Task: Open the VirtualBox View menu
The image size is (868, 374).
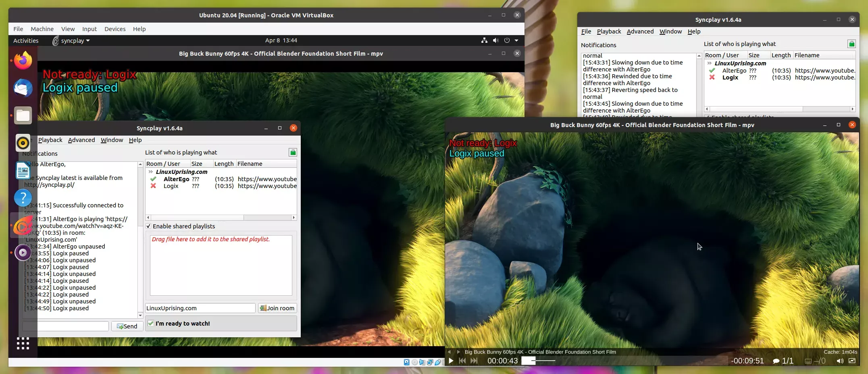Action: pyautogui.click(x=68, y=29)
